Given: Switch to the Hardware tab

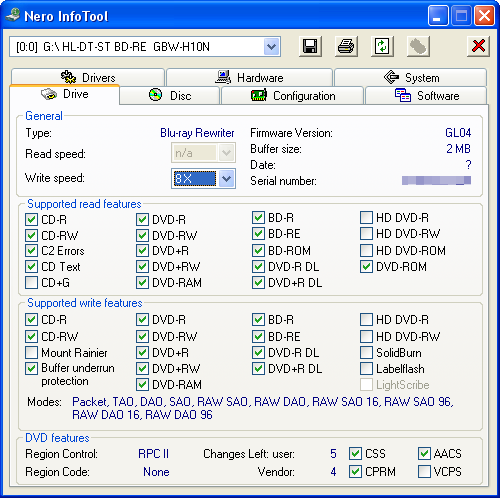Looking at the screenshot, I should [249, 77].
